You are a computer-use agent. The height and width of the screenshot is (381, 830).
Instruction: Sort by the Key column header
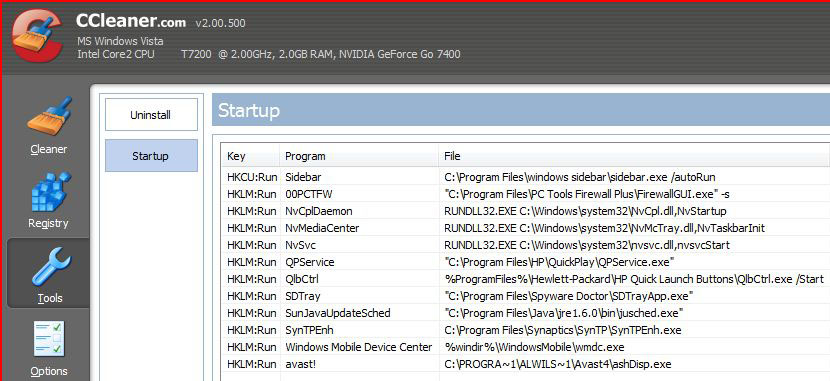(x=250, y=156)
